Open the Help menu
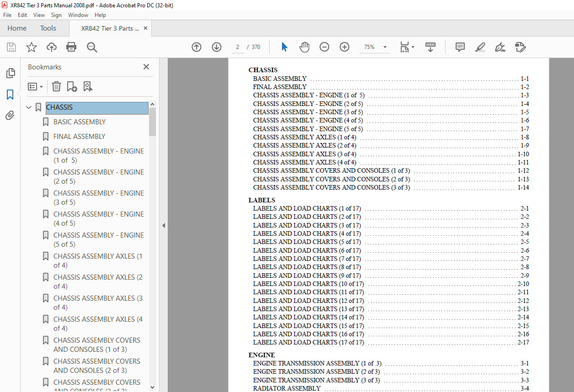 [100, 15]
